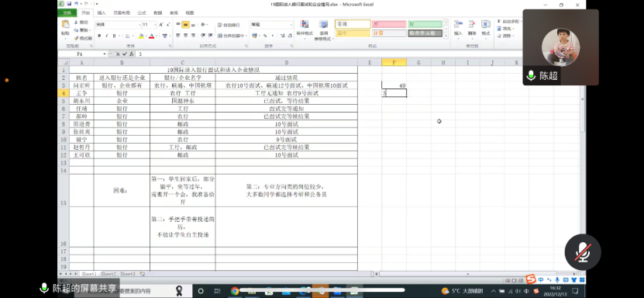
Task: Click the percent style icon
Action: click(265, 36)
